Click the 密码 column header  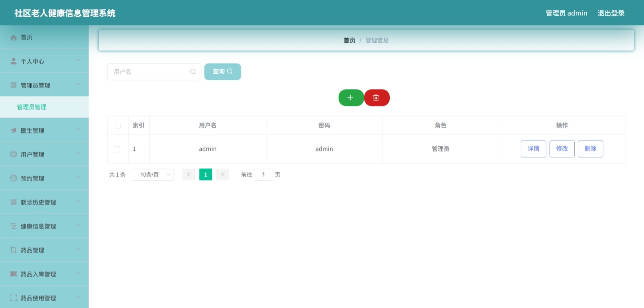click(x=324, y=125)
